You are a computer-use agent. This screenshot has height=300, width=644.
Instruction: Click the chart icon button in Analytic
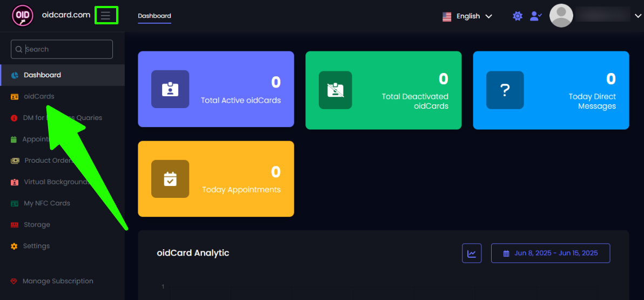[472, 253]
